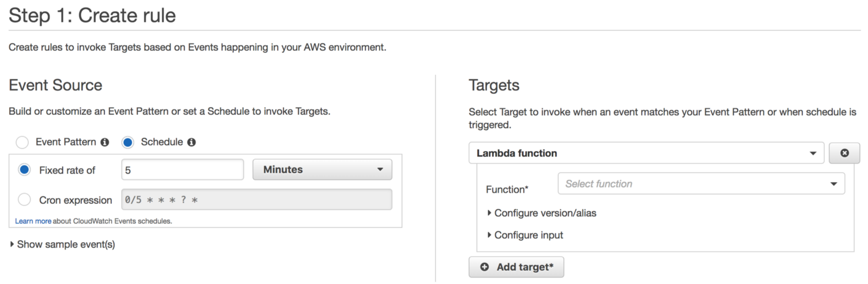Follow the Learn more link
The width and height of the screenshot is (868, 284).
point(33,221)
